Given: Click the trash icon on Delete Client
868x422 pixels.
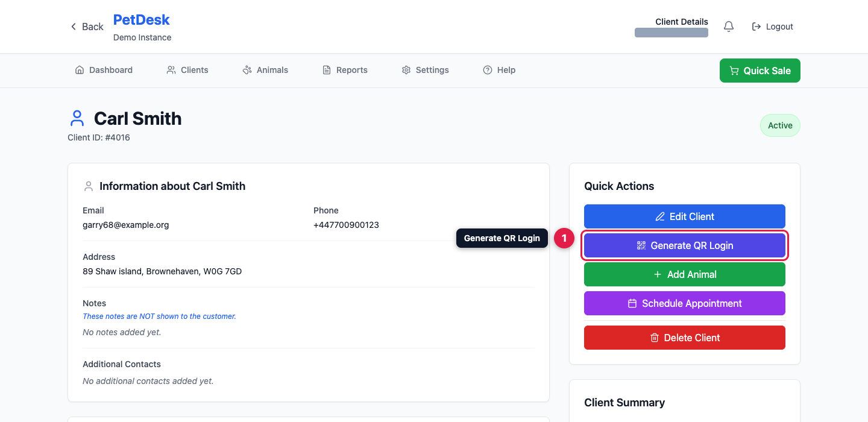Looking at the screenshot, I should [655, 338].
